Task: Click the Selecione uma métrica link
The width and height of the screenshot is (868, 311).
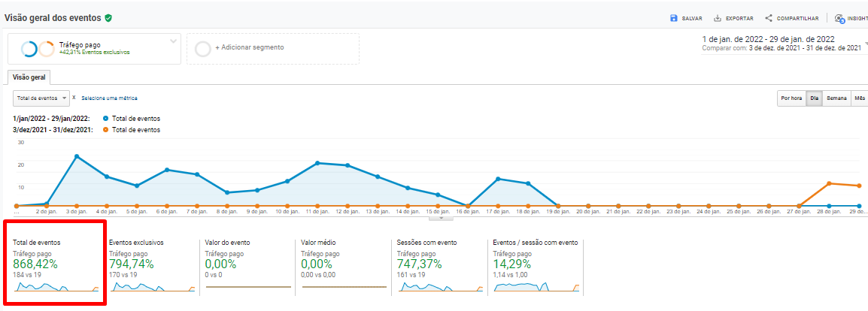Action: pos(109,98)
